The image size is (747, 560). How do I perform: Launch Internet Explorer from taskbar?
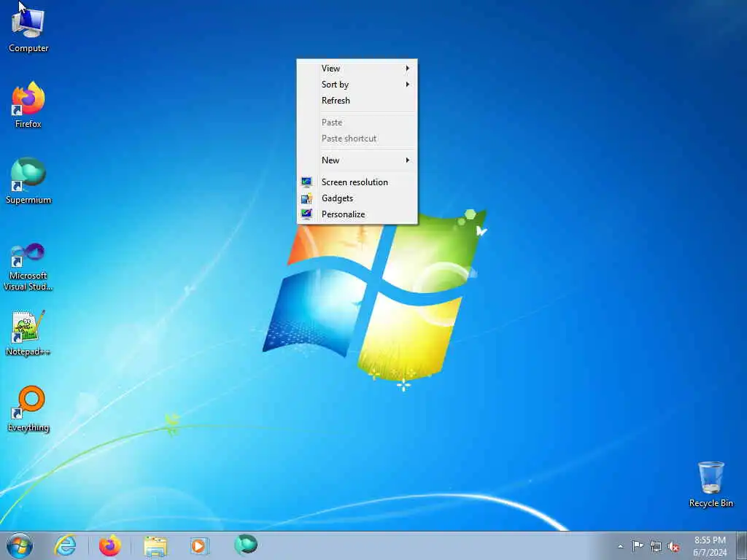(x=65, y=545)
